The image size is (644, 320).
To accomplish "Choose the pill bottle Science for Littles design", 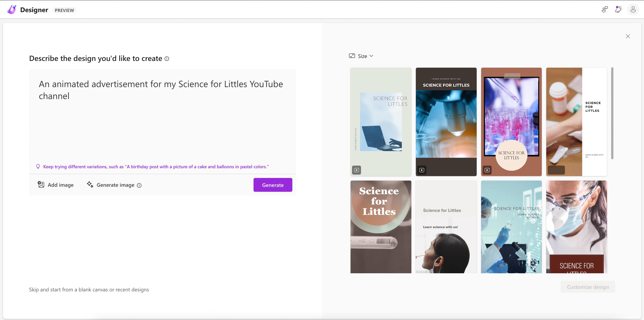I will pyautogui.click(x=576, y=122).
